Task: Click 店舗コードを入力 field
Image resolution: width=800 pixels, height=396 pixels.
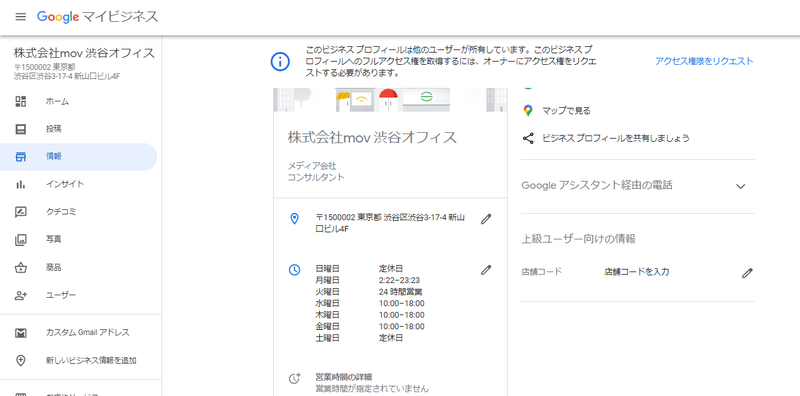Action: 636,273
